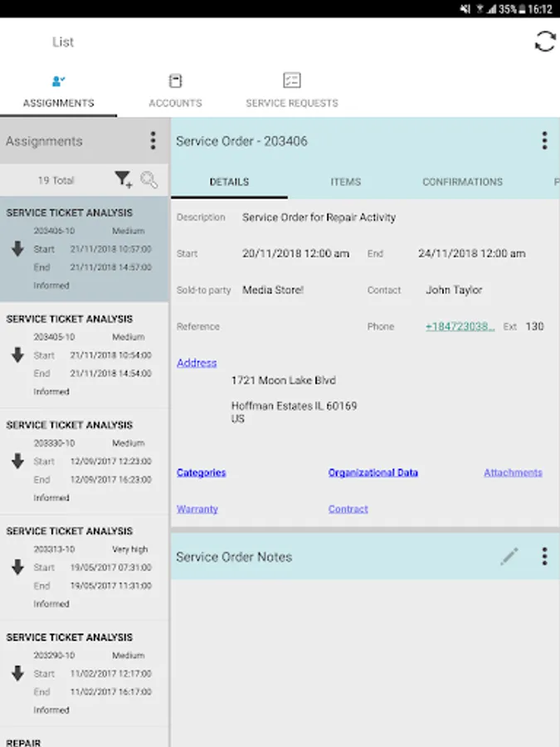Image resolution: width=560 pixels, height=747 pixels.
Task: Click the Service Requests checklist icon
Action: tap(291, 80)
